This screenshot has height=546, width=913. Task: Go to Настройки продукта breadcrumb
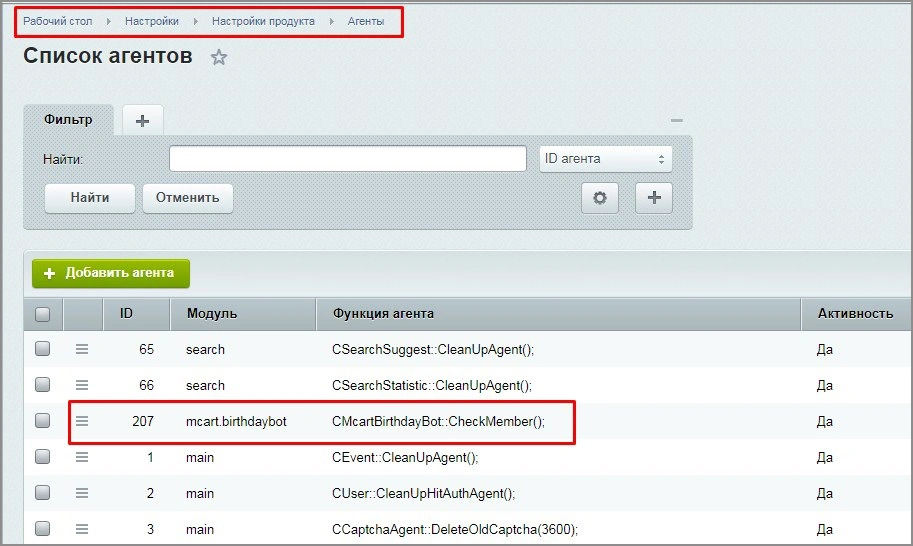point(263,21)
